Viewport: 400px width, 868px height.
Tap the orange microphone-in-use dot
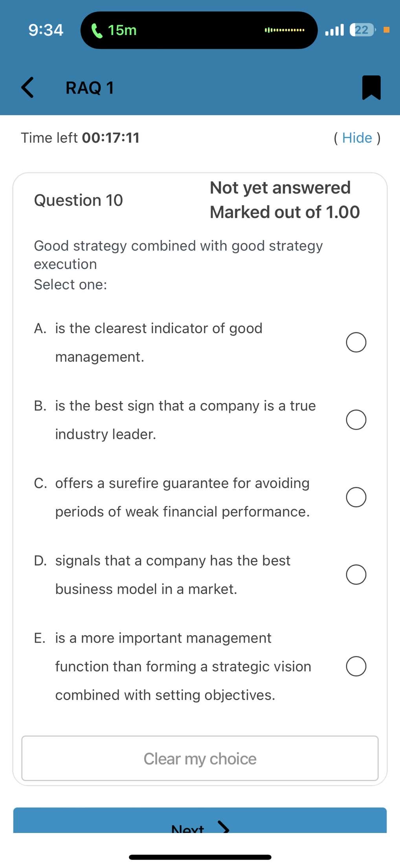pyautogui.click(x=386, y=30)
